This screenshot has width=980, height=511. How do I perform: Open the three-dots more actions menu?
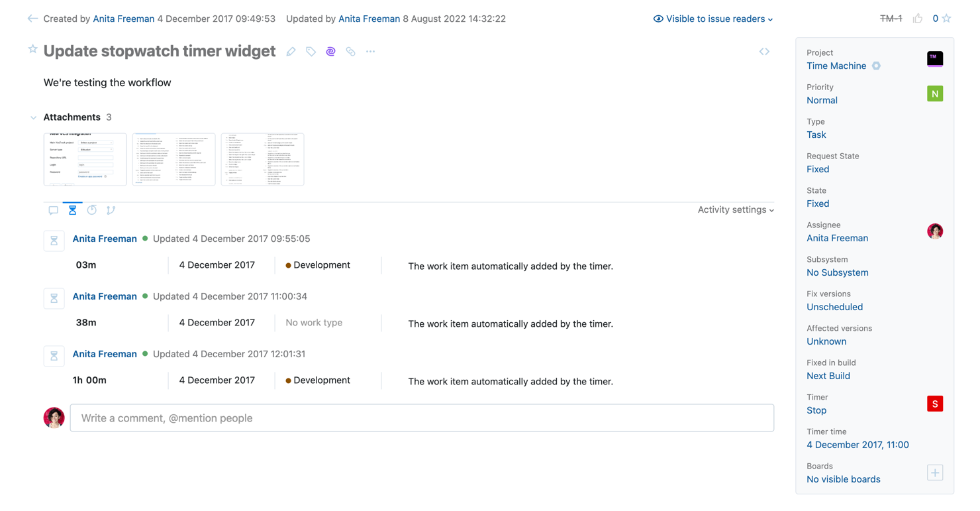click(x=370, y=52)
